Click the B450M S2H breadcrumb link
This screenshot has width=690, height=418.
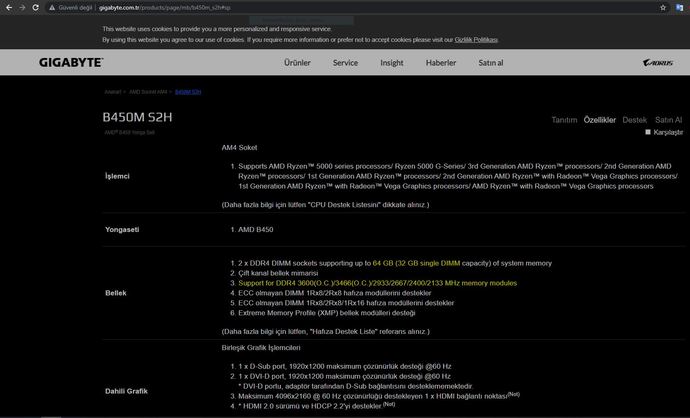[x=188, y=92]
